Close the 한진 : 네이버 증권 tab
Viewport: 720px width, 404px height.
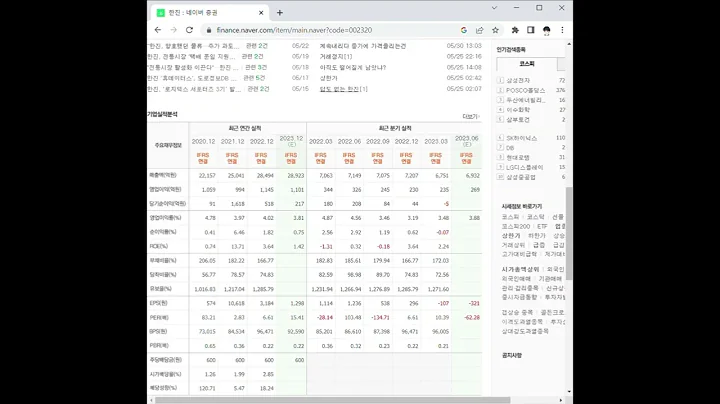261,13
